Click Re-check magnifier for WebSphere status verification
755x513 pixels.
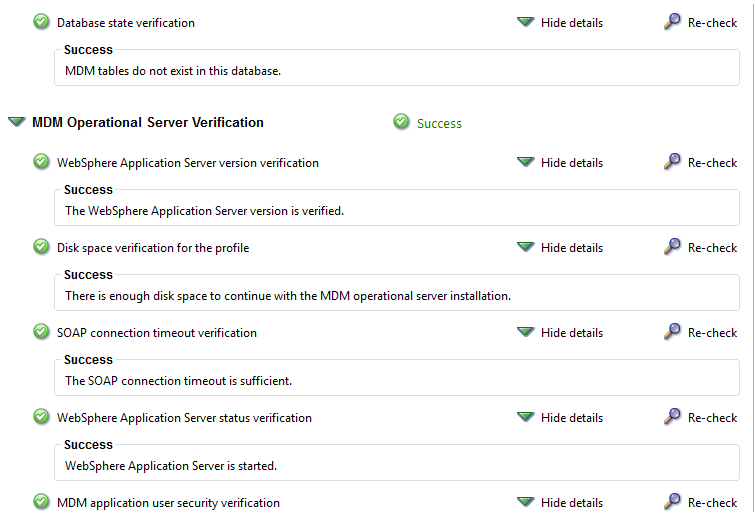(x=672, y=416)
